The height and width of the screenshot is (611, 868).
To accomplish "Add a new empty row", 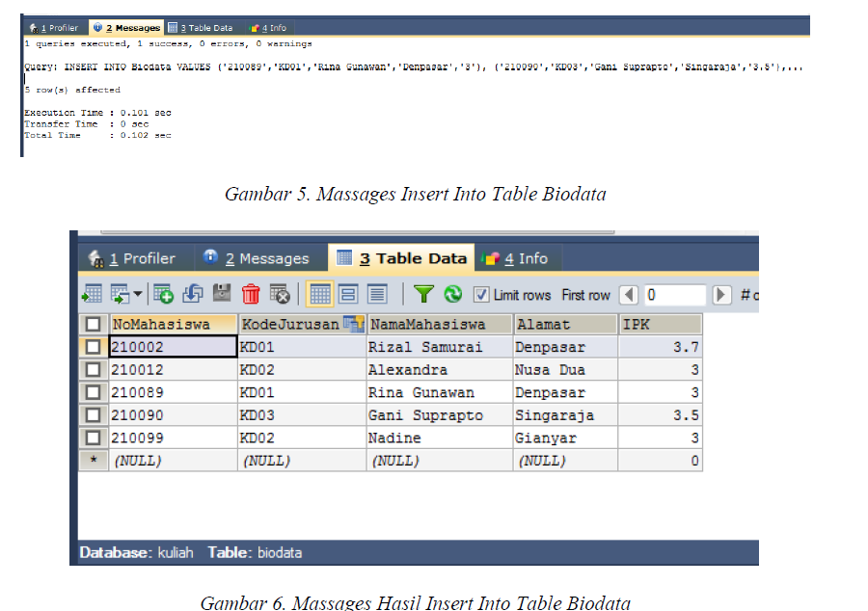I will [162, 295].
